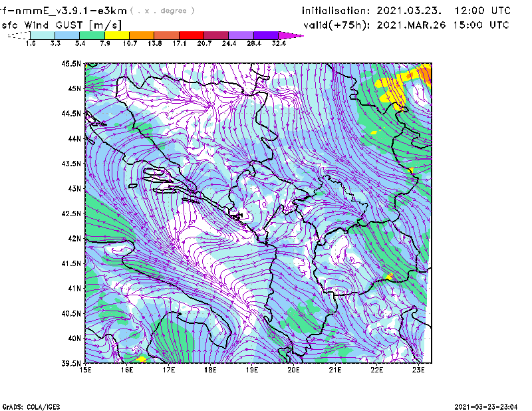Click the 20E longitude label
Image resolution: width=532 pixels, height=411 pixels.
click(293, 370)
